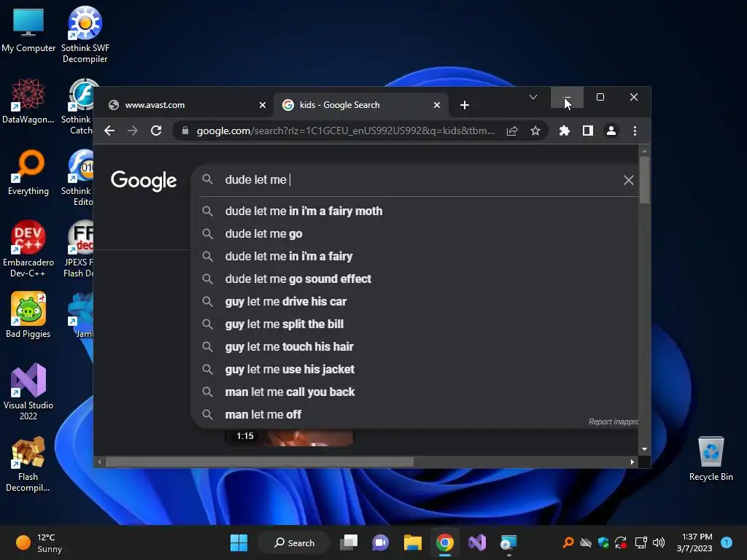The height and width of the screenshot is (560, 747).
Task: Select suggestion 'guy let me use his jacket'
Action: coord(414,370)
